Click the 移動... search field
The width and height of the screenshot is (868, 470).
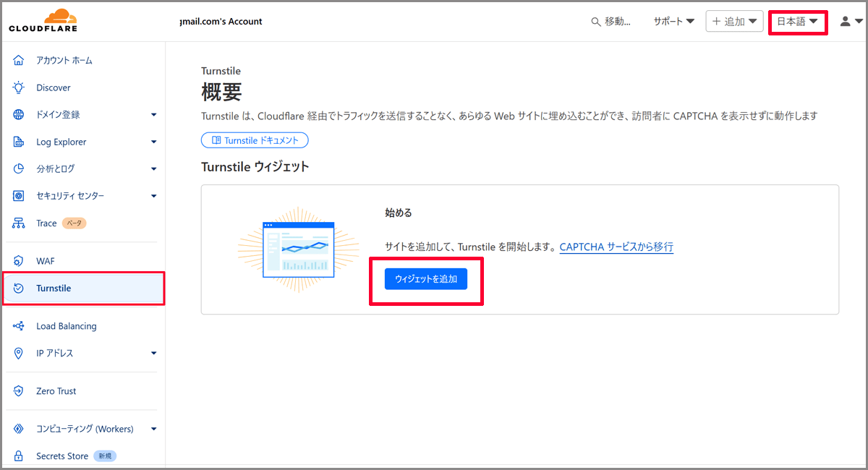[x=611, y=22]
